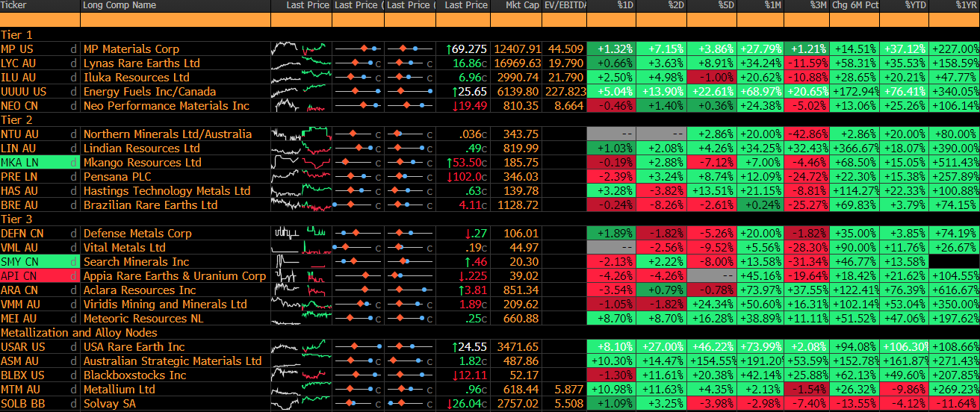
Task: Sort by Mkt Cap column header
Action: point(515,5)
